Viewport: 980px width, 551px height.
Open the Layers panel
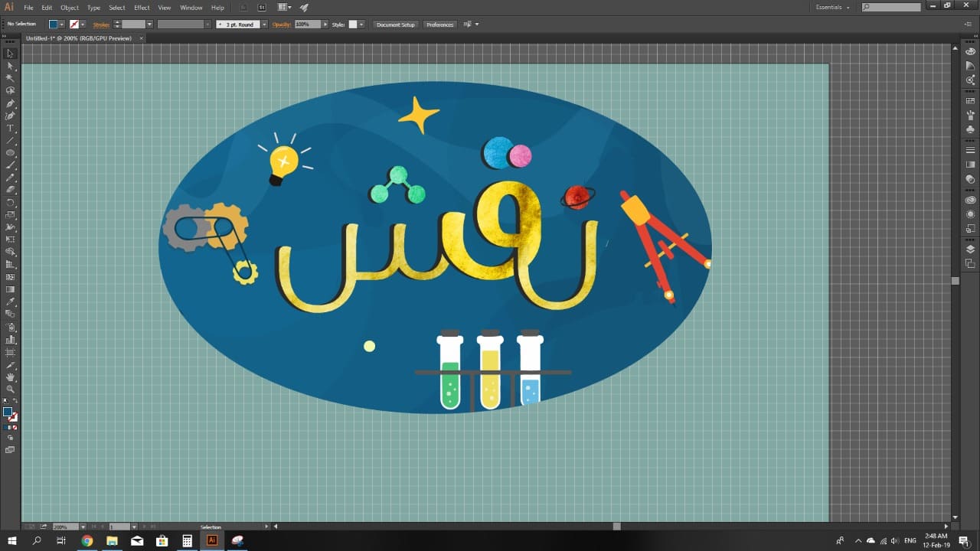(970, 249)
